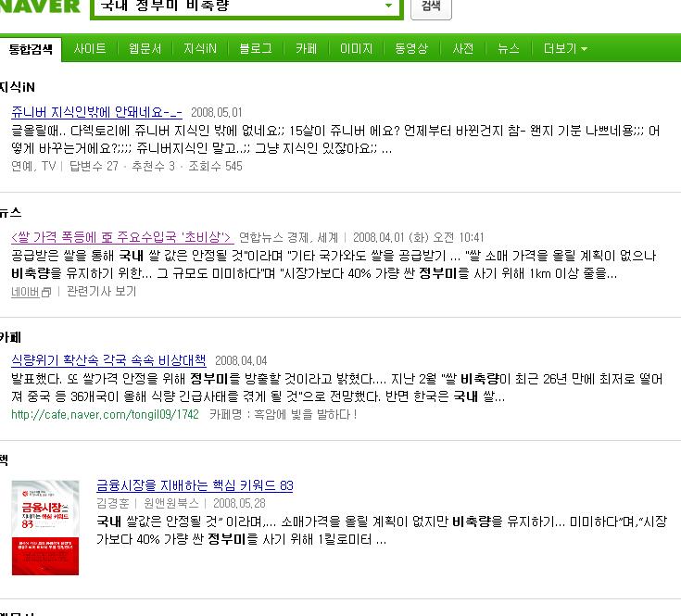This screenshot has height=616, width=681.
Task: Open search box suggestion dropdown arrow
Action: [388, 6]
